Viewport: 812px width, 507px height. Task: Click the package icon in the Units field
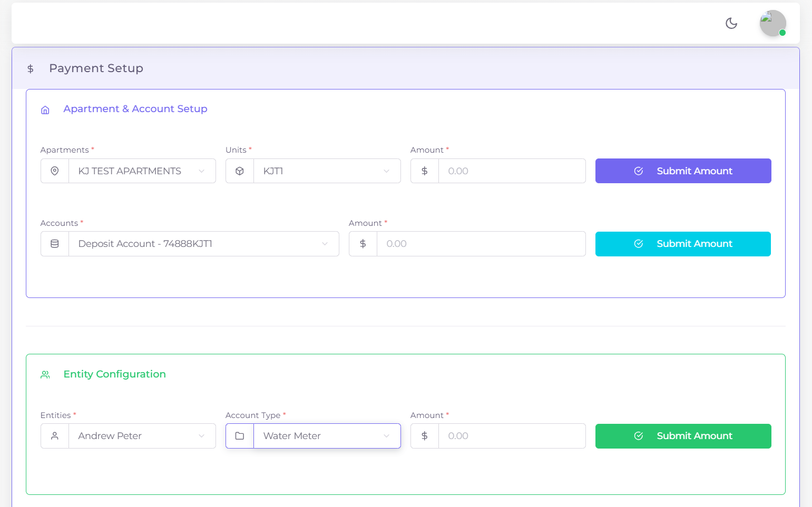240,171
